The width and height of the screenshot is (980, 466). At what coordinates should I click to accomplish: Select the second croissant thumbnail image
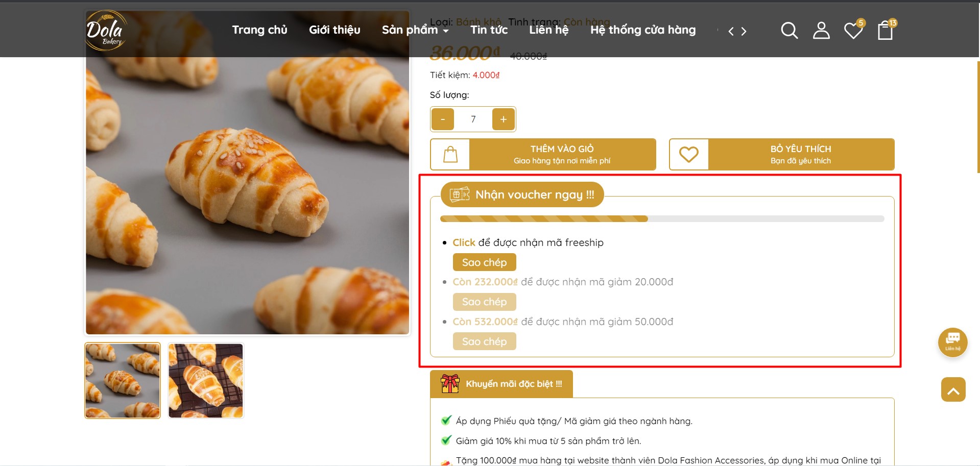pos(206,381)
